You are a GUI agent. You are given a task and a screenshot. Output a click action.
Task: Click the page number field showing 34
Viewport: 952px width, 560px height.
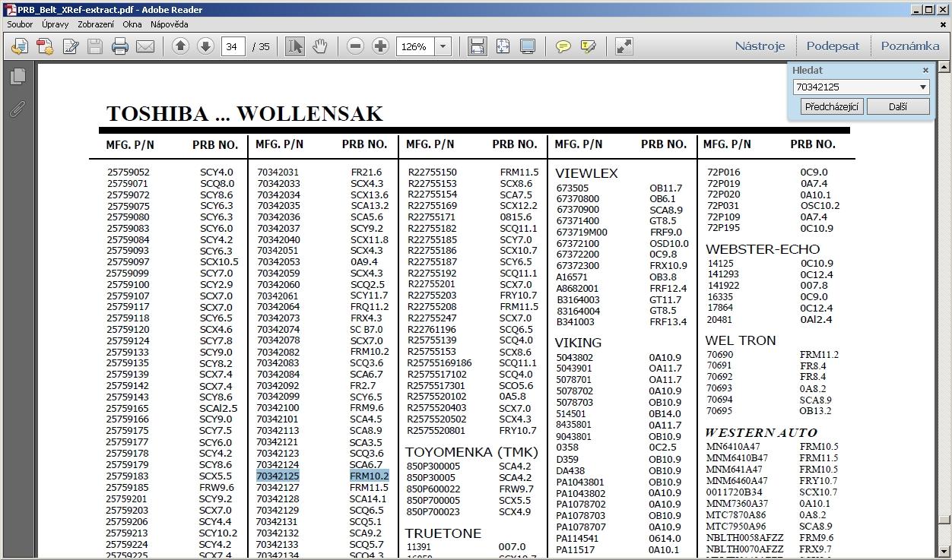(x=233, y=46)
